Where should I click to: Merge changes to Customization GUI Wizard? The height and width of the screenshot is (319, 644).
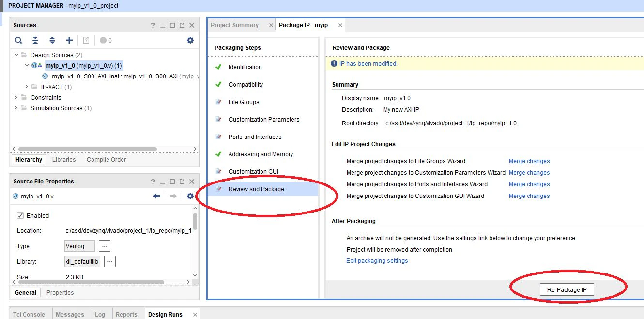(529, 196)
